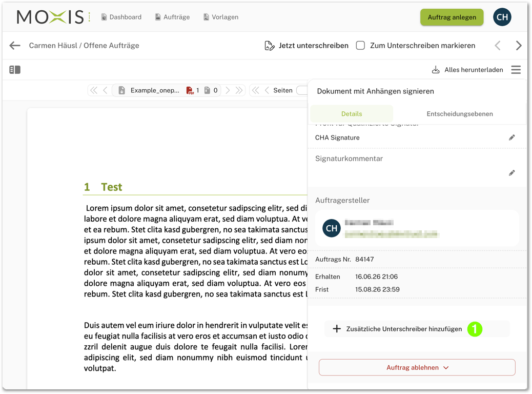
Task: Go to previous job with header chevron
Action: coord(497,46)
